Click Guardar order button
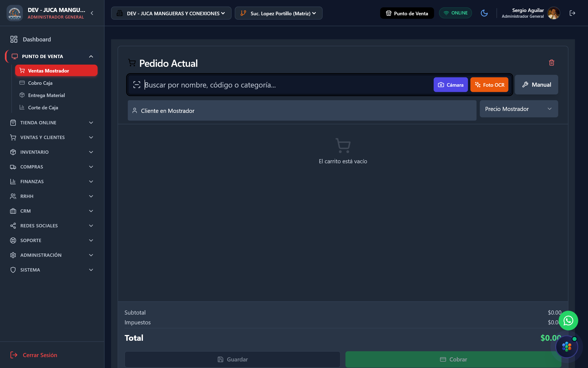 232,359
